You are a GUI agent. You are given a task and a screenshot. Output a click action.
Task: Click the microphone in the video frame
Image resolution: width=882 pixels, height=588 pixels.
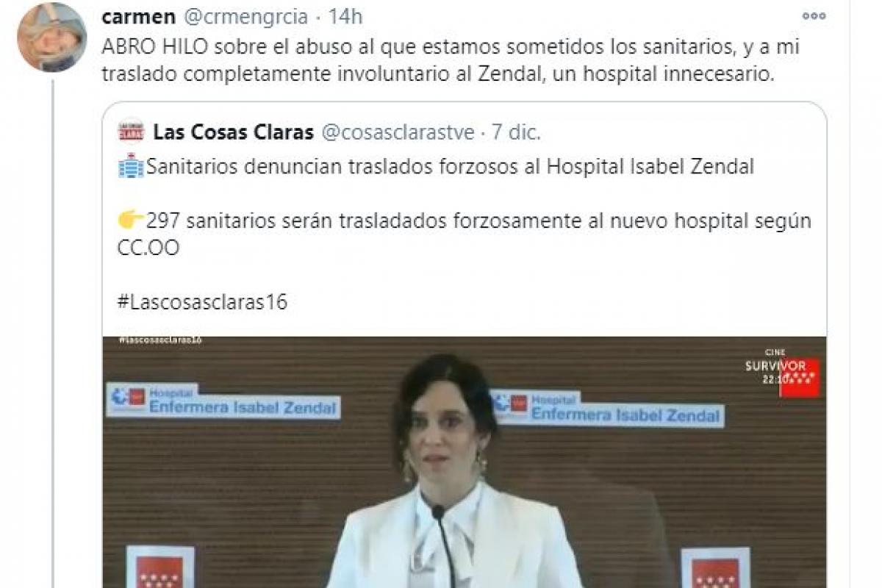click(444, 545)
